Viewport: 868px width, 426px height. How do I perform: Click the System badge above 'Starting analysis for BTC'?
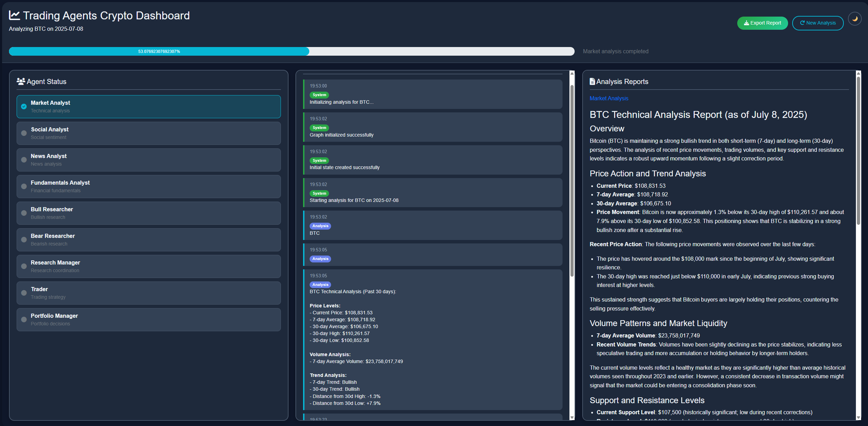point(319,193)
